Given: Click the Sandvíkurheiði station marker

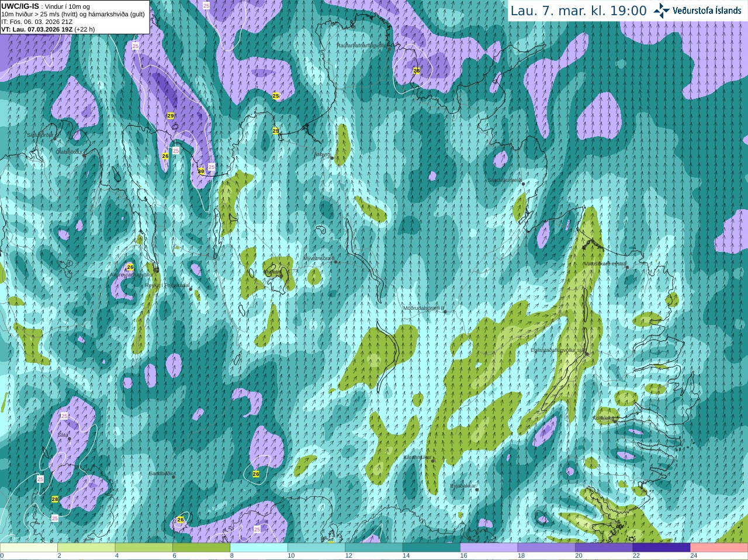Looking at the screenshot, I should pyautogui.click(x=523, y=184).
